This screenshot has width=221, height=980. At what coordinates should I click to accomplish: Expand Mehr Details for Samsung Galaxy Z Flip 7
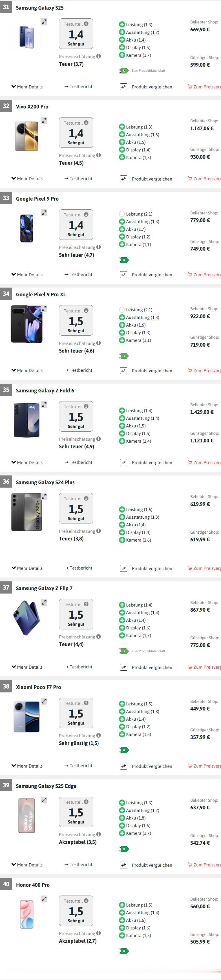pyautogui.click(x=27, y=667)
